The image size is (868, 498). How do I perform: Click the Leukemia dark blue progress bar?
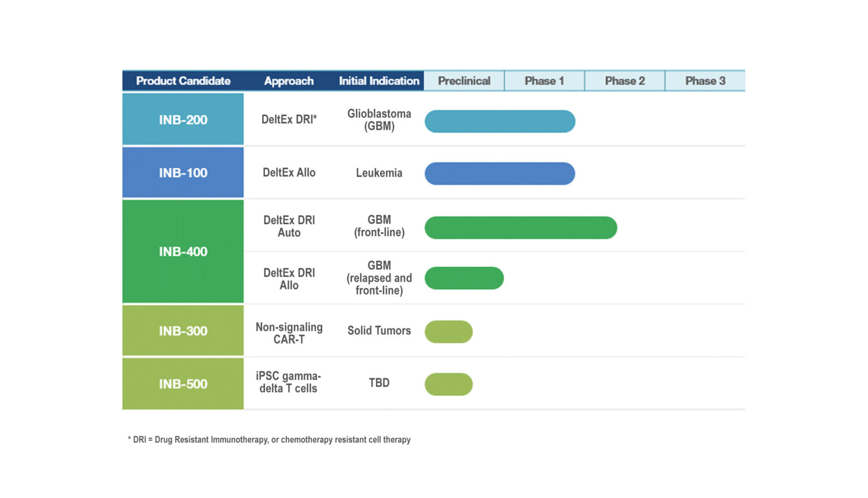[500, 174]
